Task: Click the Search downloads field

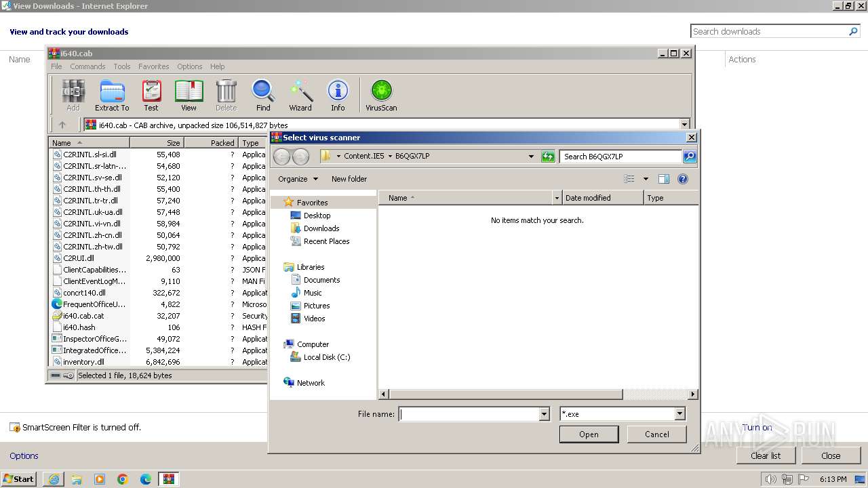Action: [770, 31]
